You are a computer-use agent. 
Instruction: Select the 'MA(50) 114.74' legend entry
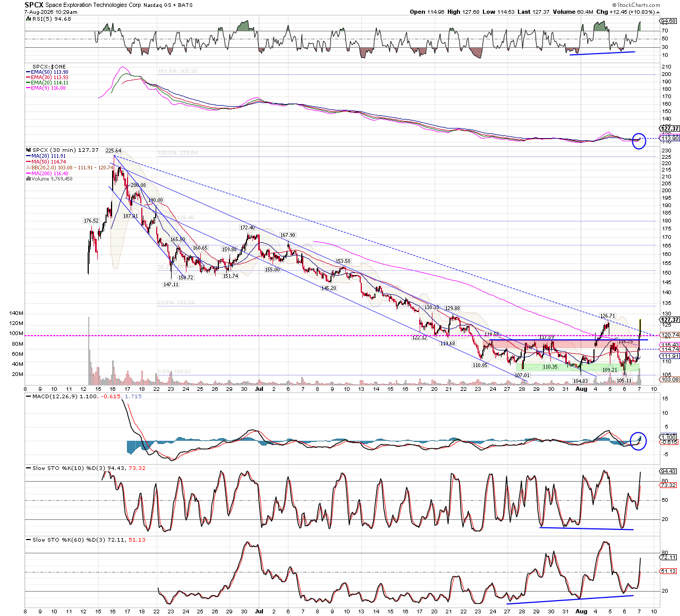coord(46,162)
